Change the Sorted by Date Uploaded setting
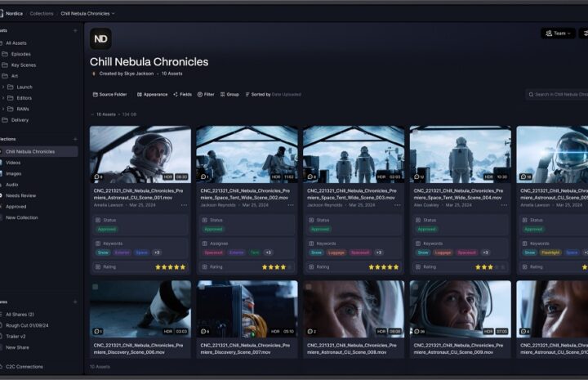588x380 pixels. (274, 95)
